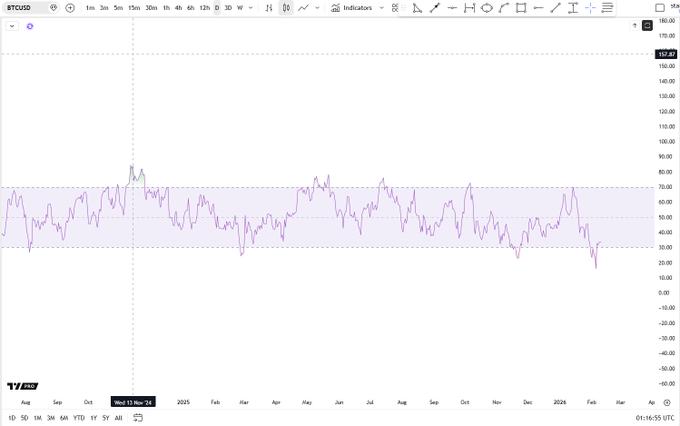
Task: Expand the Indicators favorites dropdown arrow
Action: pyautogui.click(x=381, y=8)
